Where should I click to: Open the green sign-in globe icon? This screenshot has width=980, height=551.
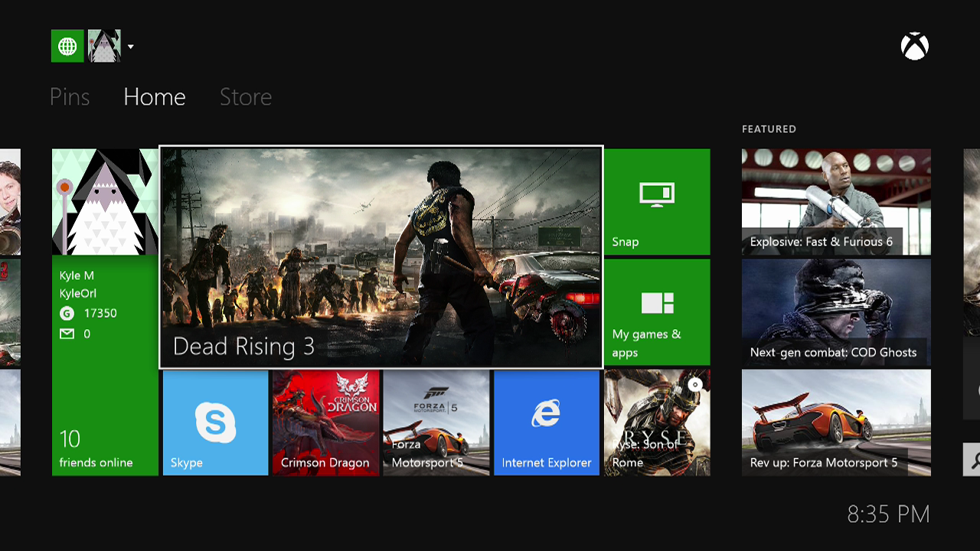click(x=67, y=46)
